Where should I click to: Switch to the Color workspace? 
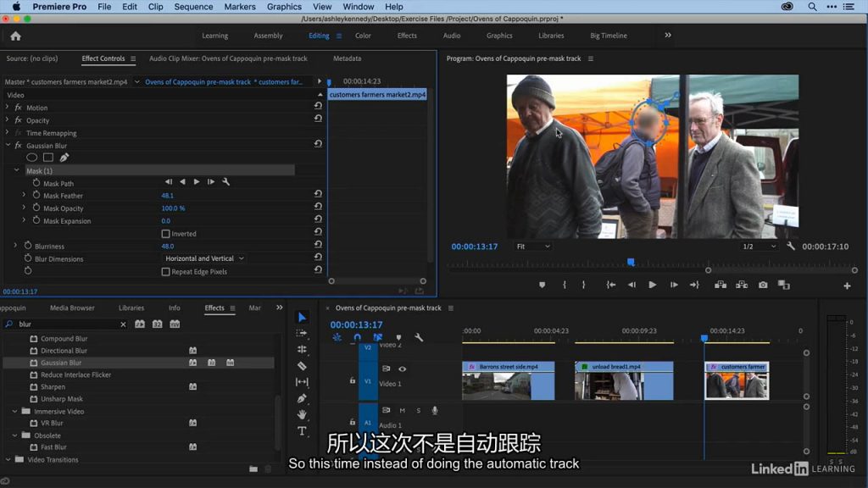click(363, 36)
